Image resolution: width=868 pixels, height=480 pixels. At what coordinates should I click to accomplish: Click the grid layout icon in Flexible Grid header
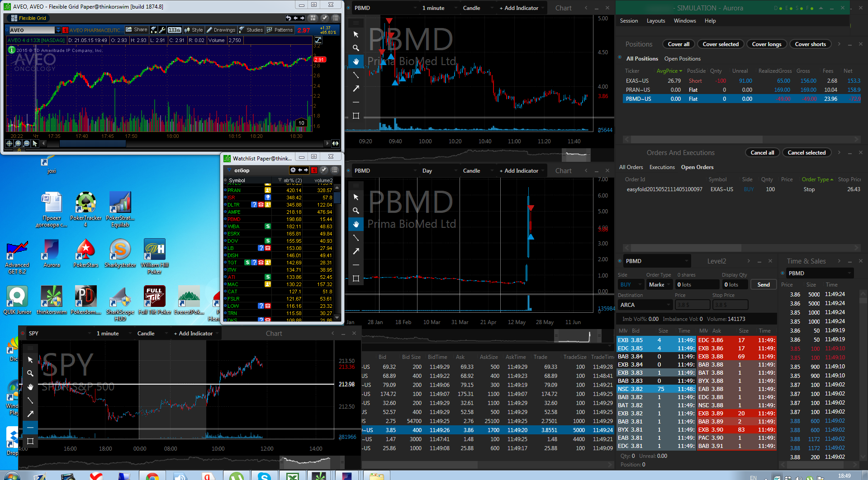tap(313, 18)
